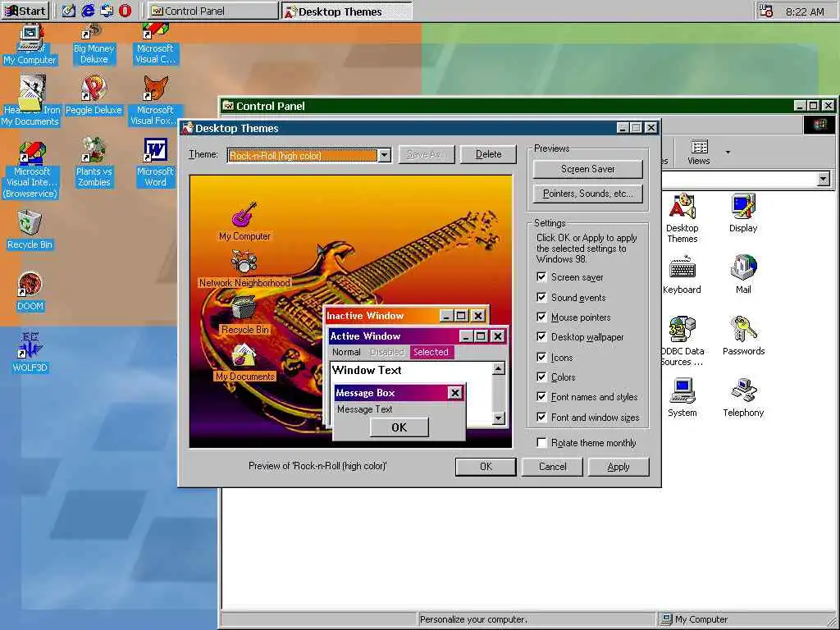The width and height of the screenshot is (840, 630).
Task: Expand the Control Panel address bar dropdown
Action: point(824,179)
